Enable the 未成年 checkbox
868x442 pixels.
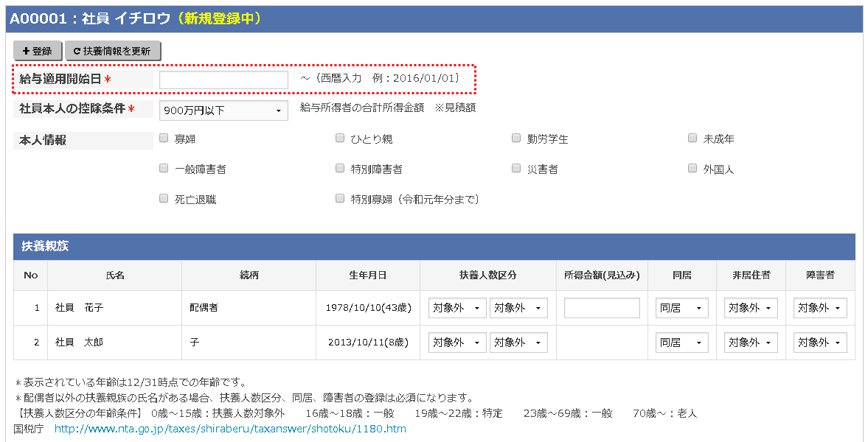pos(692,137)
